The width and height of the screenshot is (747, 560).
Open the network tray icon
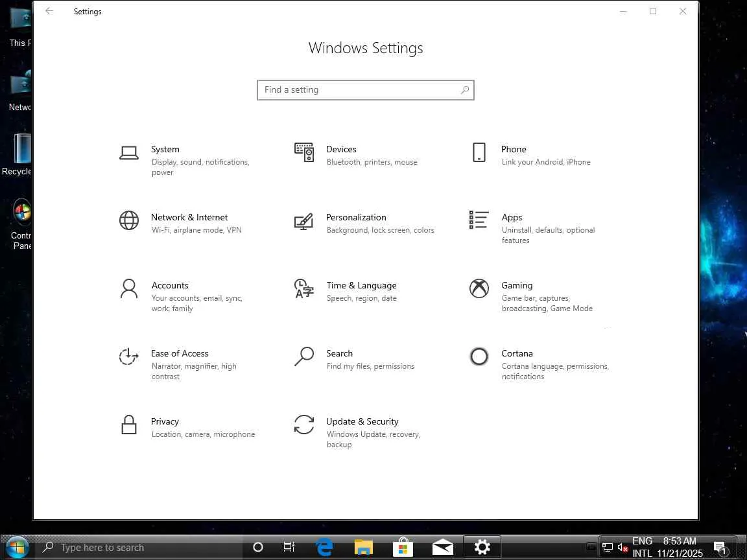coord(608,548)
